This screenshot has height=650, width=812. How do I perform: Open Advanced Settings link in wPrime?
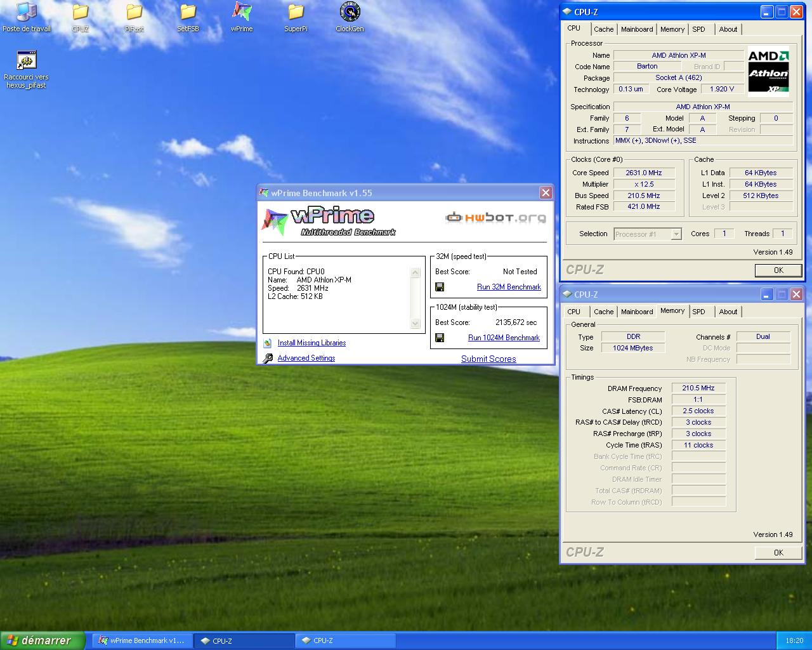click(306, 358)
